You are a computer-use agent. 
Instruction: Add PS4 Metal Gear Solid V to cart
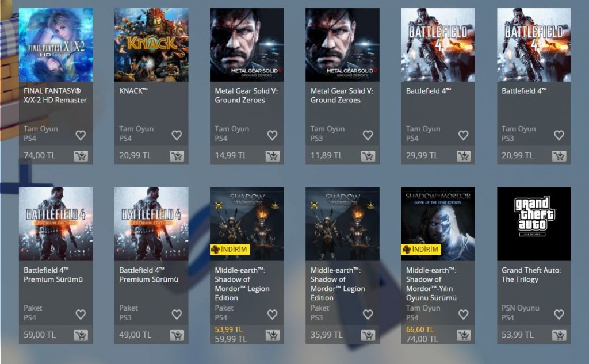click(x=272, y=156)
